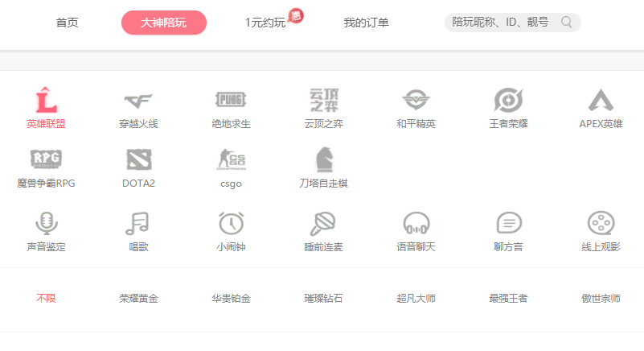Screen dimensions: 644x351
Task: Go to the 首页 tab
Action: 68,23
